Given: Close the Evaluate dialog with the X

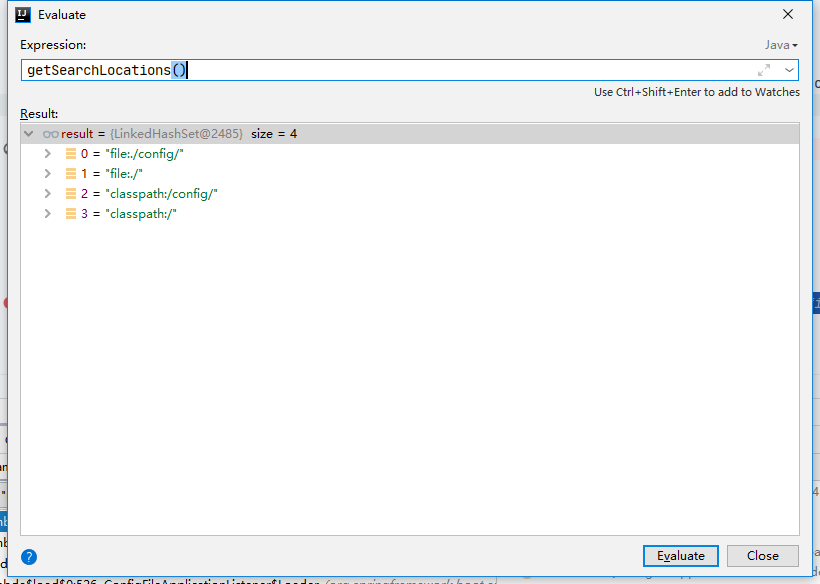Looking at the screenshot, I should pos(788,15).
